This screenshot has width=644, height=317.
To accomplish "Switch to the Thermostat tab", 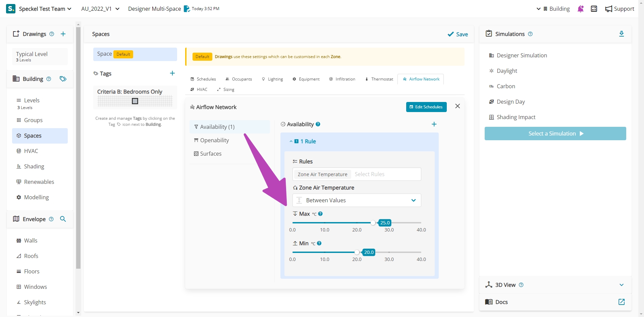I will tap(379, 79).
